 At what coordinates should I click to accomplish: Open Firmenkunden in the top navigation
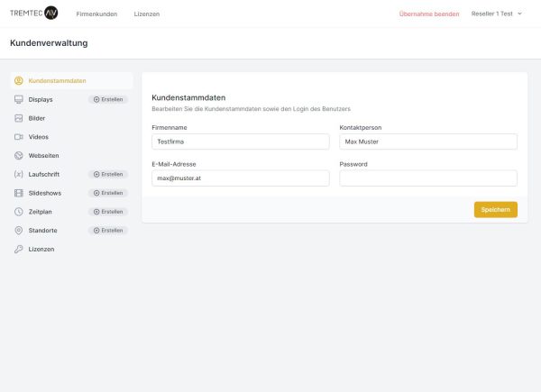point(96,14)
